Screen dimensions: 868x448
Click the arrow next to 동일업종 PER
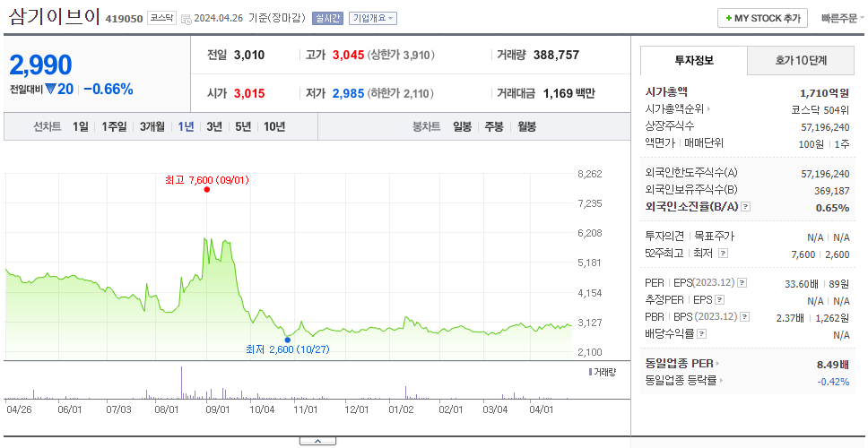(717, 364)
